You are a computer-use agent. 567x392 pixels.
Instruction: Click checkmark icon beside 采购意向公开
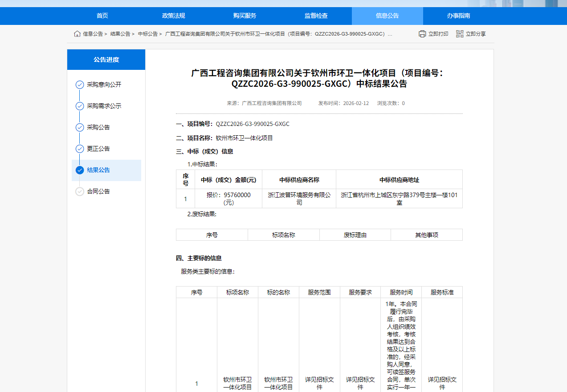(80, 85)
